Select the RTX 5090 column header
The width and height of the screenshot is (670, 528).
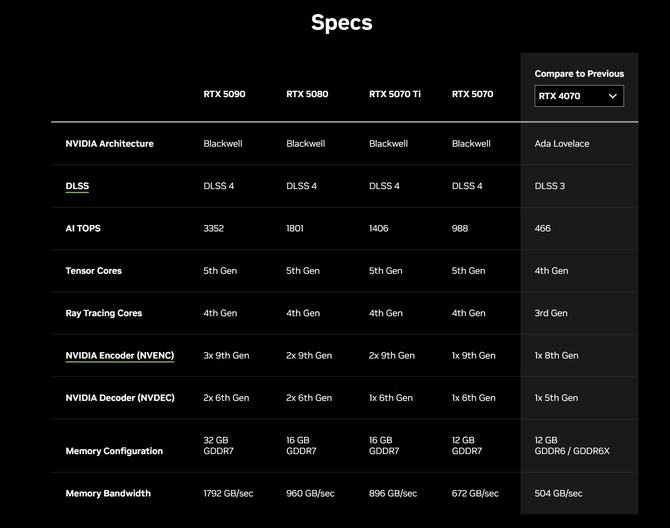224,94
